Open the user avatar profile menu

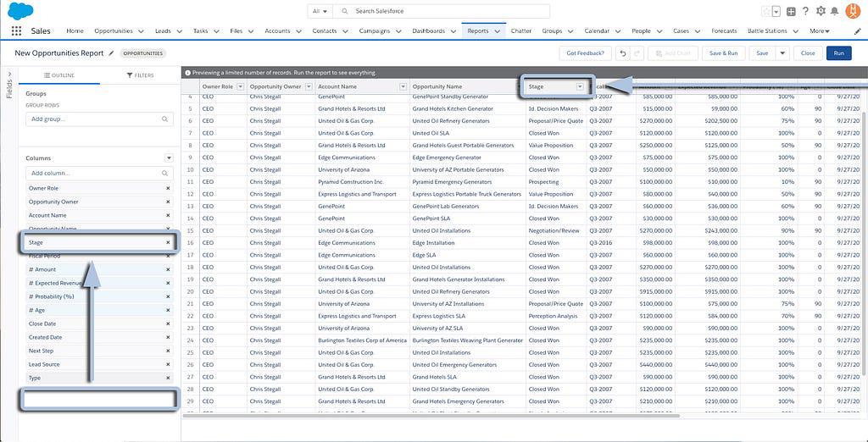click(854, 11)
